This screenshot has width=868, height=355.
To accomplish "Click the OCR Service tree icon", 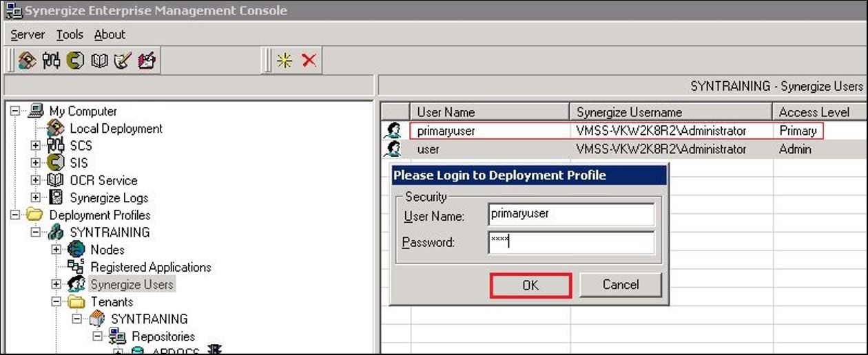I will pos(56,180).
